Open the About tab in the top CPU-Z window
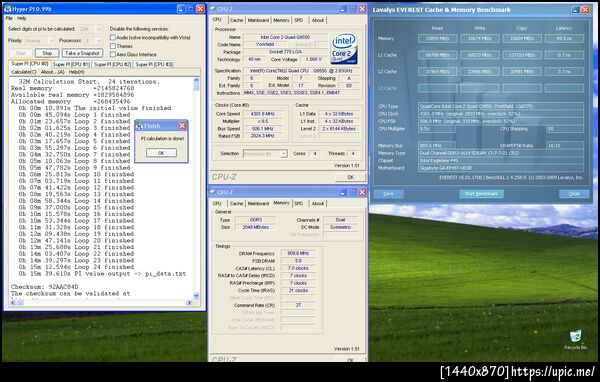600x382 pixels. pos(318,20)
